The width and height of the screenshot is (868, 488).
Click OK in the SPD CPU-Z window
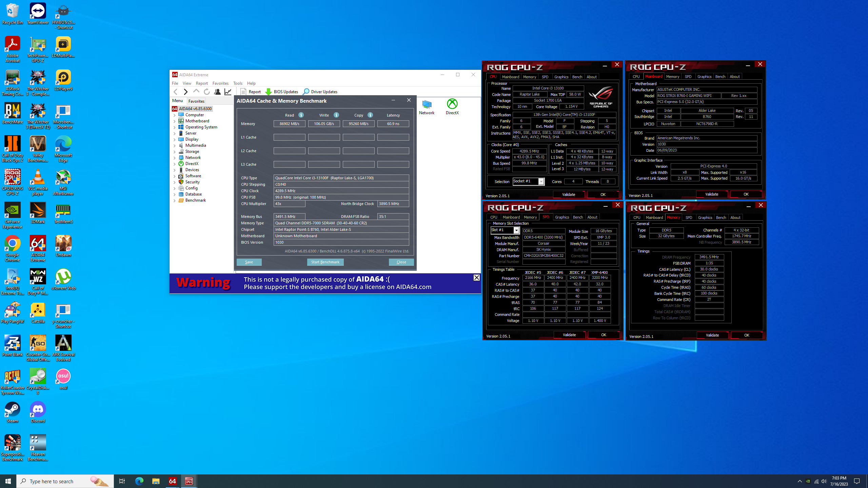coord(604,335)
